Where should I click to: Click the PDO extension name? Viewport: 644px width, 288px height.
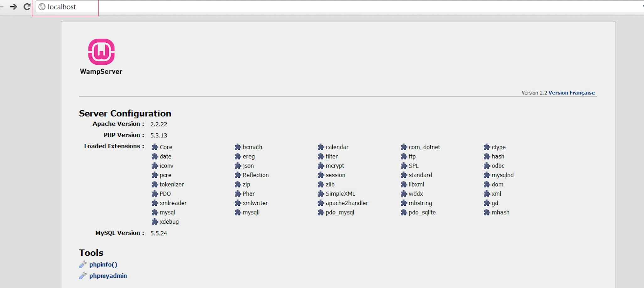point(165,194)
